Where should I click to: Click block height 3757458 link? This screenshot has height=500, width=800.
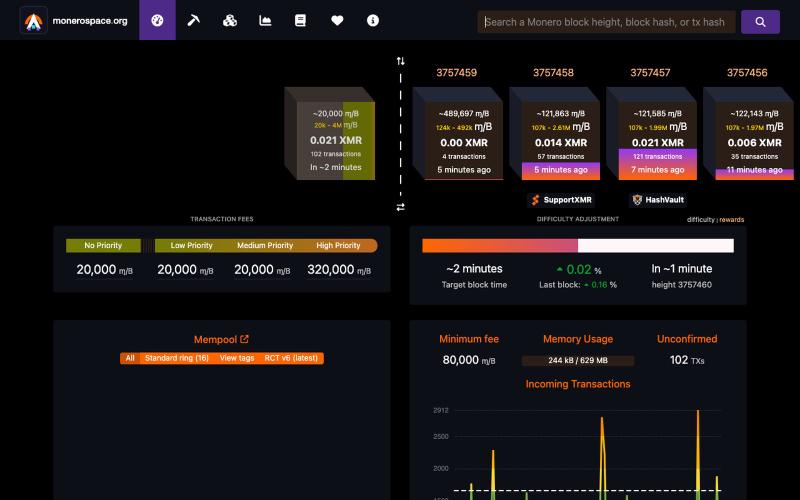pyautogui.click(x=553, y=72)
